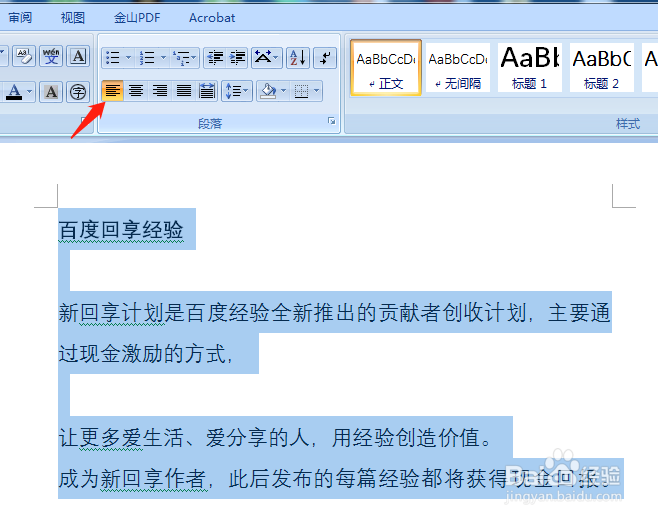Toggle align text right

(x=160, y=91)
